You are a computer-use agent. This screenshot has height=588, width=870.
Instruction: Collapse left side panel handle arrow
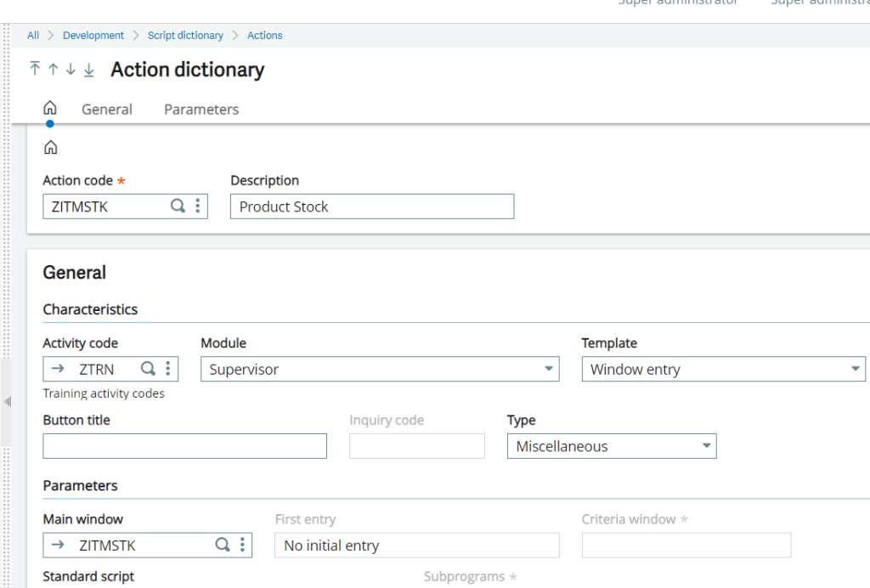[7, 402]
